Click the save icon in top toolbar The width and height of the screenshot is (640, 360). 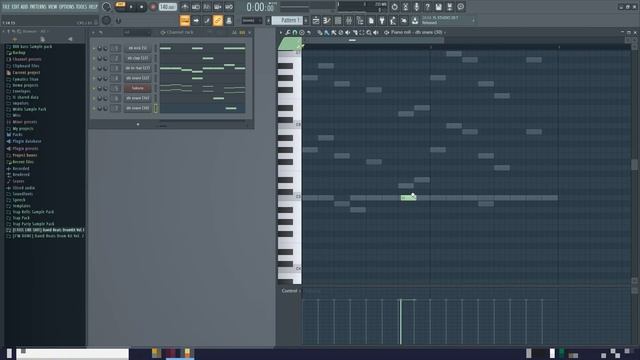pos(438,7)
